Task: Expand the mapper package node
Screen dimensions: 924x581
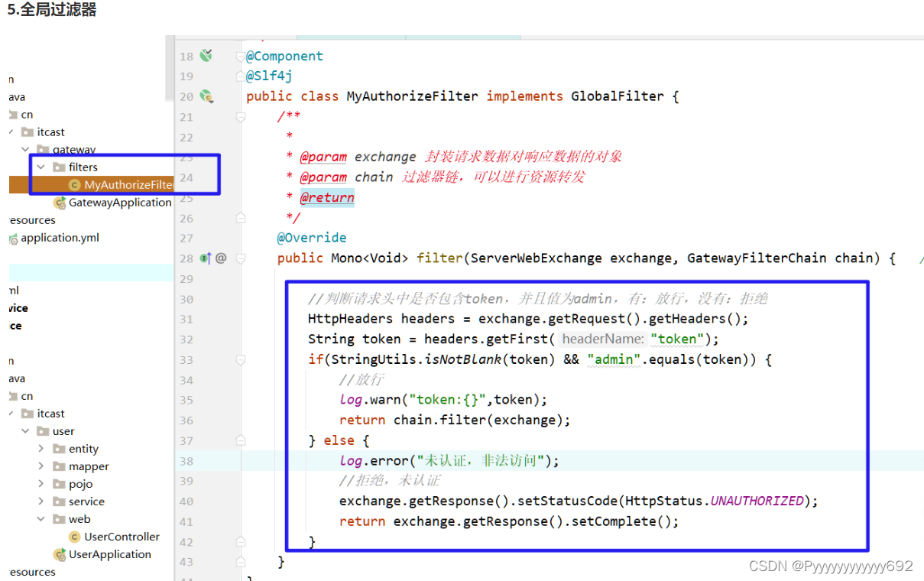Action: [x=42, y=466]
